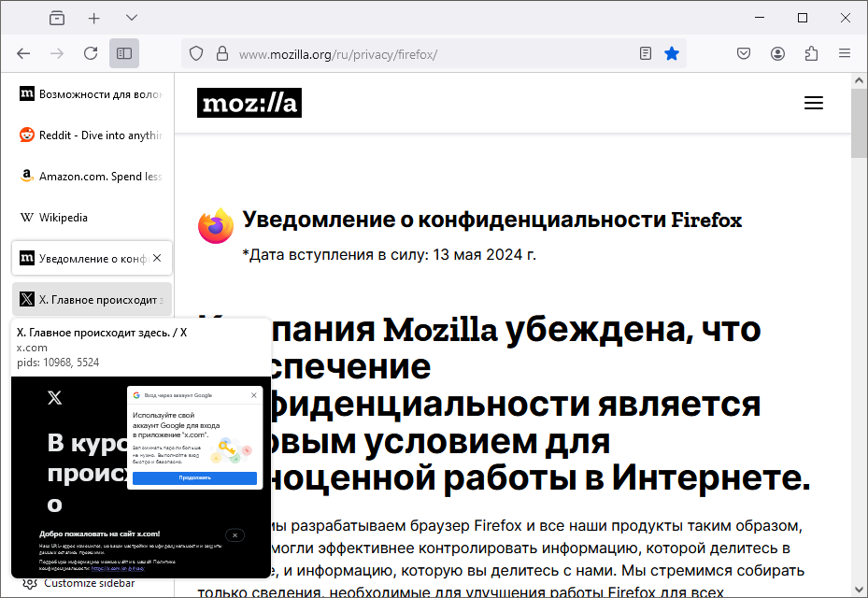Click Mozilla favicon on 'Возможности' tab
The height and width of the screenshot is (598, 868).
pyautogui.click(x=26, y=93)
